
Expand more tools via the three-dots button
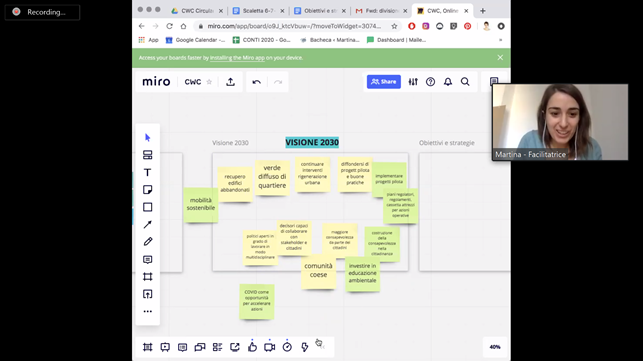148,311
